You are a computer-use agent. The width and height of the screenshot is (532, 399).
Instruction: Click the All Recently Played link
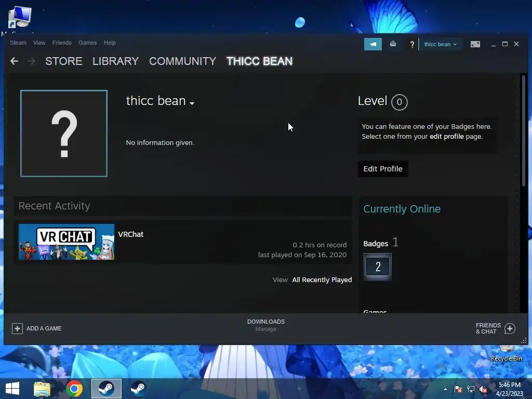(322, 280)
